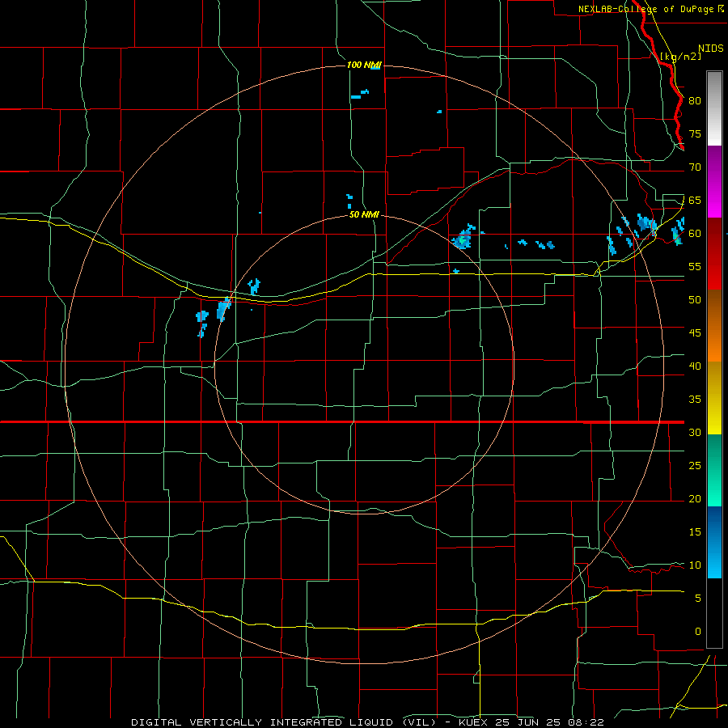728x728 pixels.
Task: Click the 55 value on color scale
Action: point(695,266)
